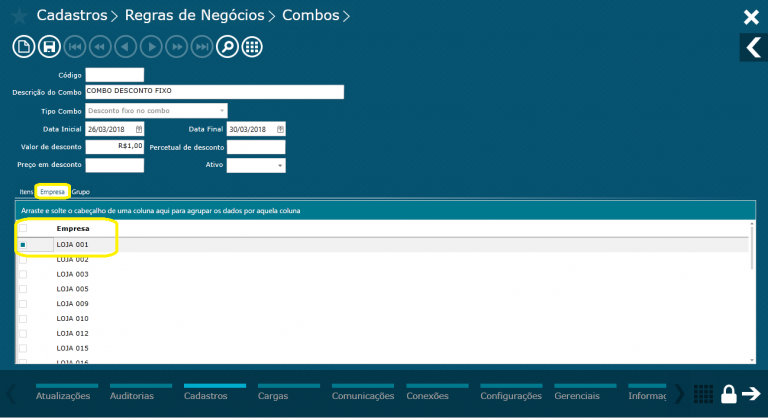Click the Descrição do Combo field
The height and width of the screenshot is (418, 768).
215,92
